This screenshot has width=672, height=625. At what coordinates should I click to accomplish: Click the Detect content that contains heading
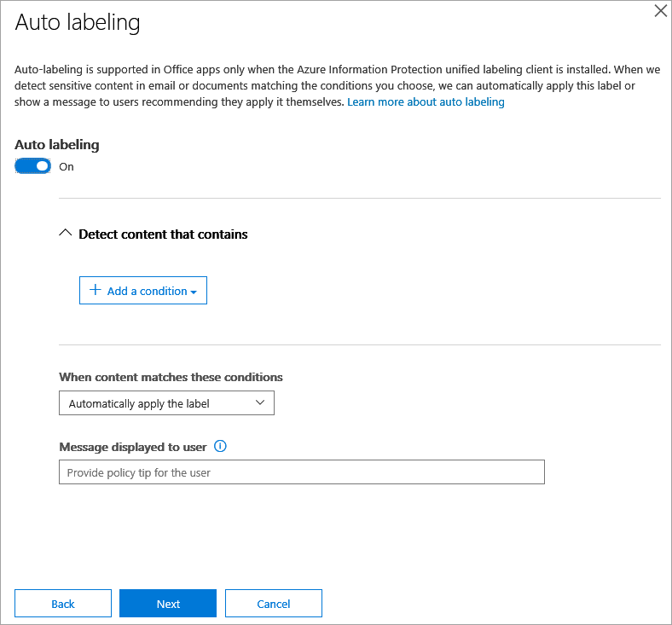[x=163, y=234]
